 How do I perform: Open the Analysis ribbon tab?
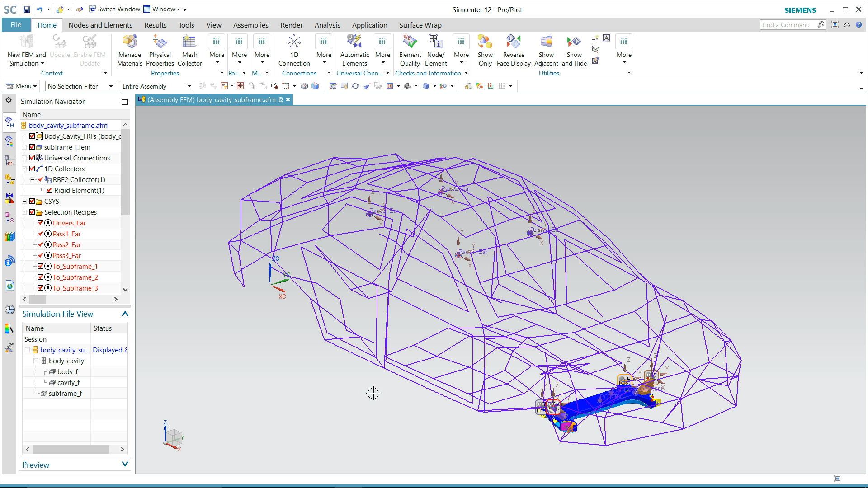(327, 25)
